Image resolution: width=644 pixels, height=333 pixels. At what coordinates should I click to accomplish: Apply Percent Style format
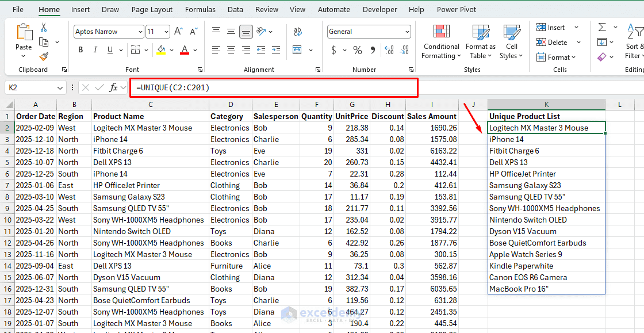[358, 50]
